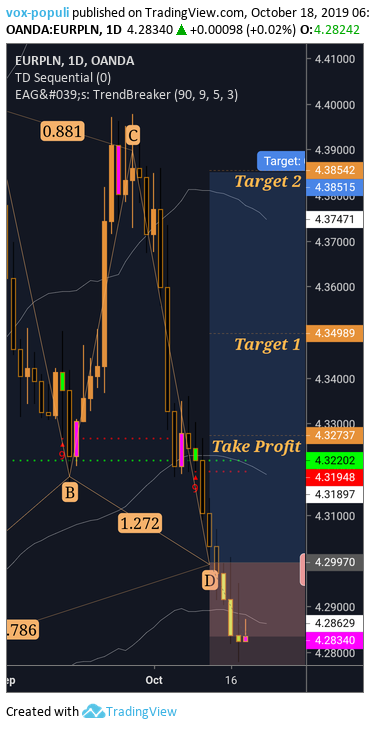
Task: Click the 1.272 ratio label
Action: point(140,524)
